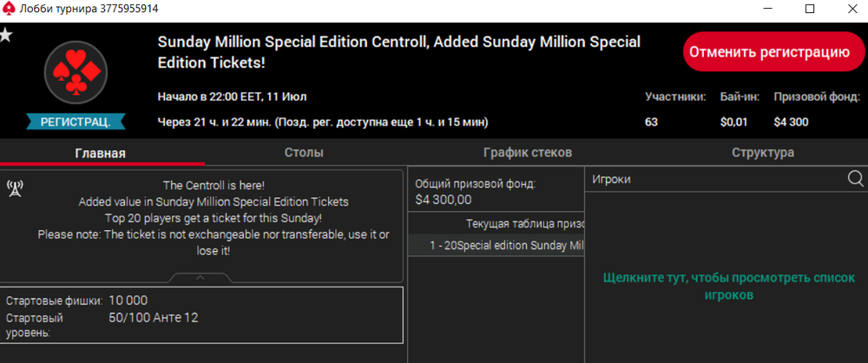Click the Призовой фонд $4 300 value in header
Screen dimensions: 868x363
point(791,122)
